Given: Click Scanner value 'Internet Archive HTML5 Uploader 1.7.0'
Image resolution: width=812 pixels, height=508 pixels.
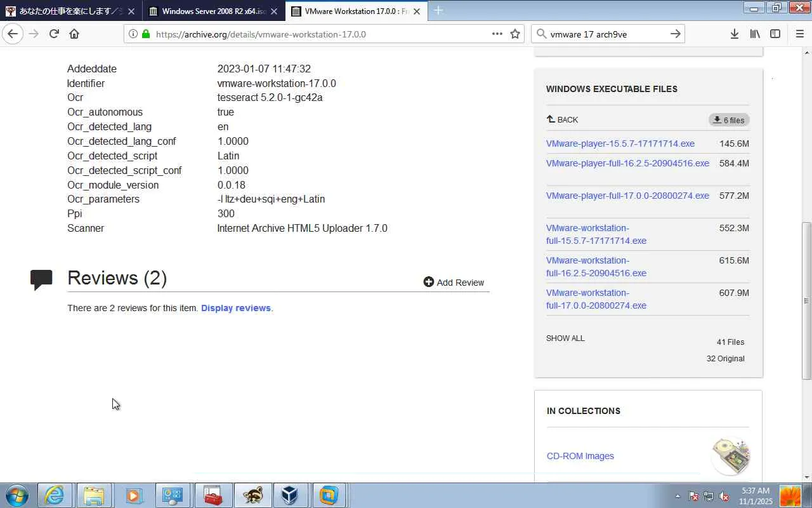Looking at the screenshot, I should click(x=302, y=228).
